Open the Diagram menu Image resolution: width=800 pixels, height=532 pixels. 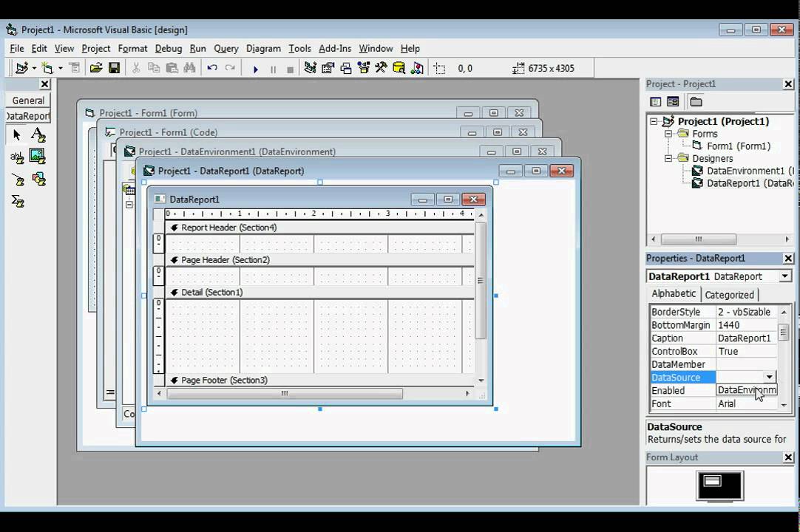[x=263, y=49]
